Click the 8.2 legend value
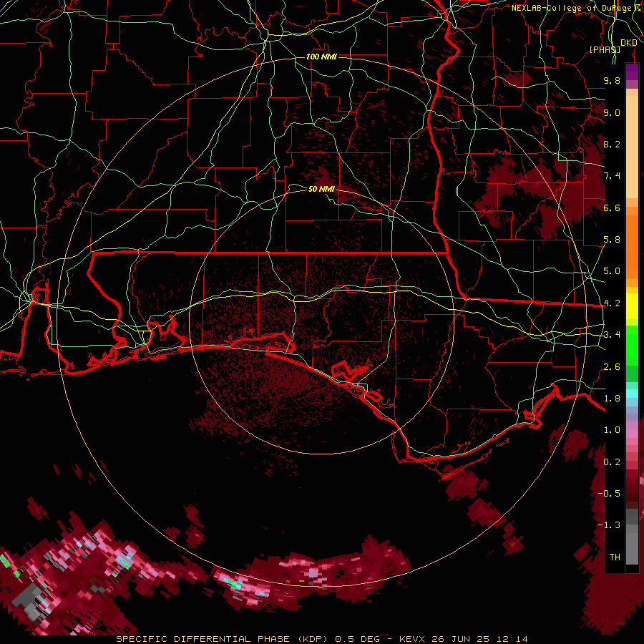 612,144
